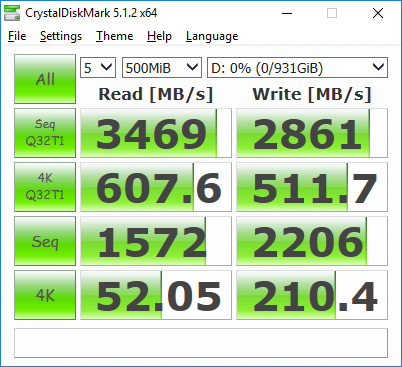Click the empty comment field at bottom

click(x=201, y=343)
